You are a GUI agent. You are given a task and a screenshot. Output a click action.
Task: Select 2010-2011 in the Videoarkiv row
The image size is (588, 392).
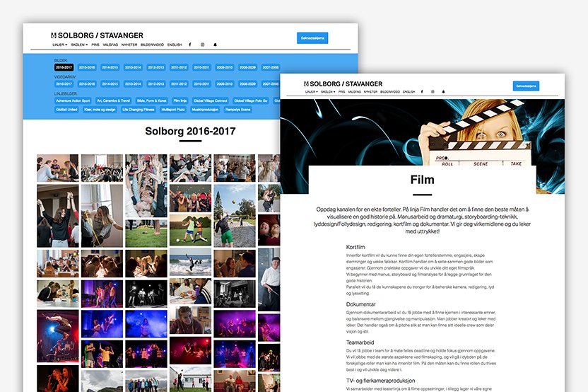(x=201, y=83)
